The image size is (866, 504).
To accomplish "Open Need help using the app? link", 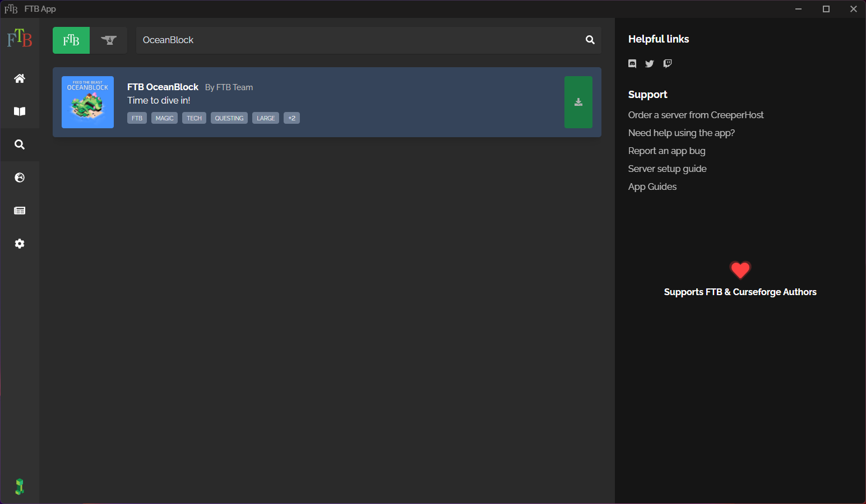I will coord(682,133).
